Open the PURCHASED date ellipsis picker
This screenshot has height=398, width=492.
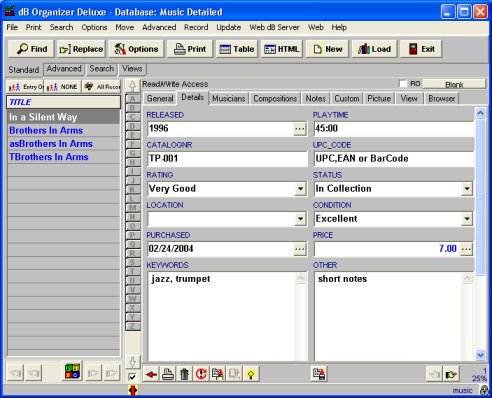click(300, 249)
